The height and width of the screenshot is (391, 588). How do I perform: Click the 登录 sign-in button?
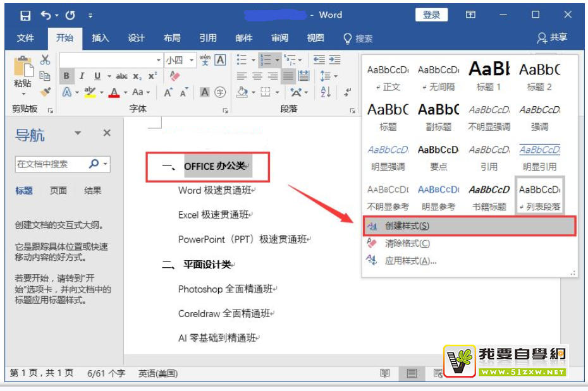pos(431,15)
